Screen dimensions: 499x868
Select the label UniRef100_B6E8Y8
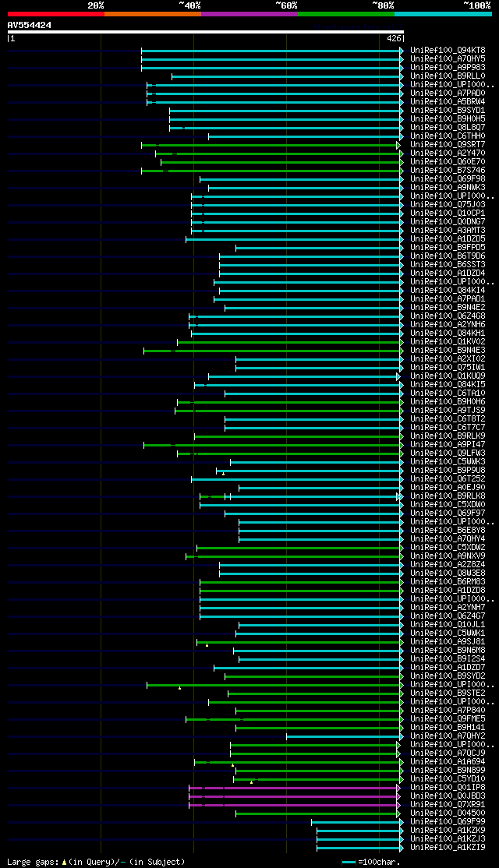point(448,531)
